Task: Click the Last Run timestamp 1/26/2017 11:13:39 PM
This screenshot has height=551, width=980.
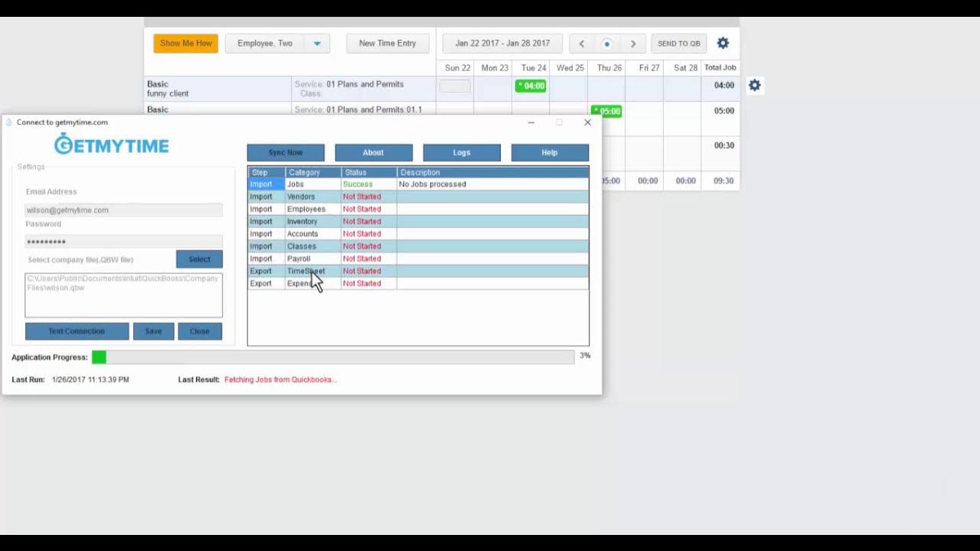Action: pyautogui.click(x=90, y=380)
